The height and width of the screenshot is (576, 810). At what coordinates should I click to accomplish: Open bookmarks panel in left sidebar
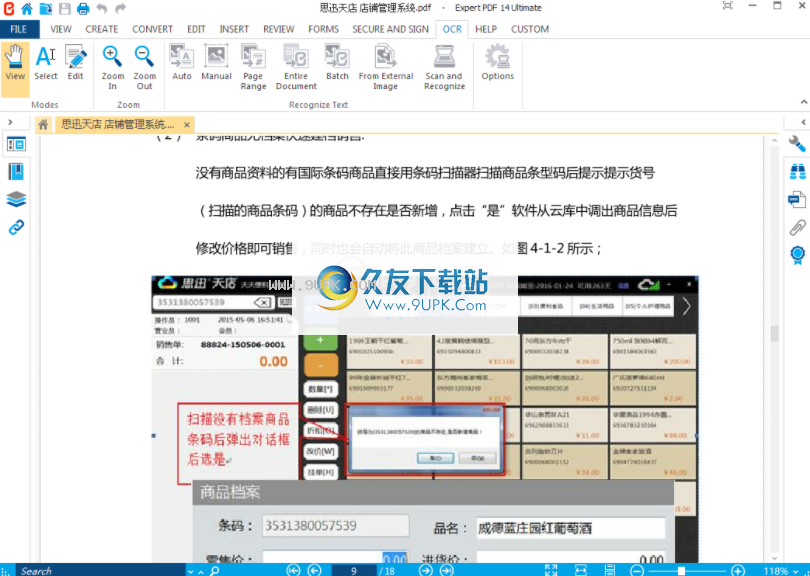click(16, 172)
